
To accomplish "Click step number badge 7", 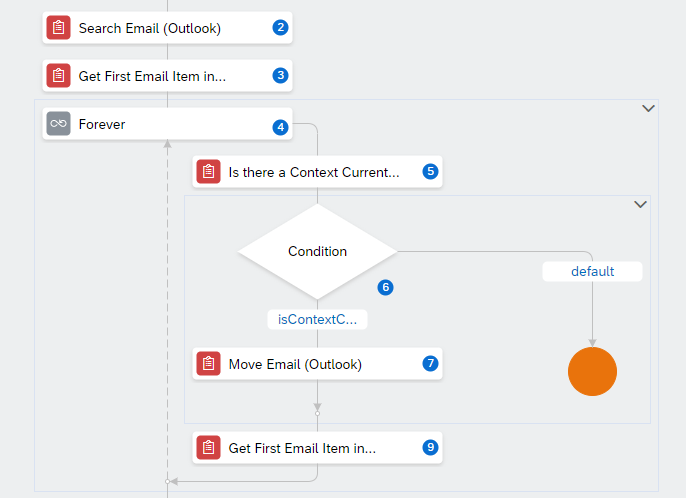I will 430,363.
